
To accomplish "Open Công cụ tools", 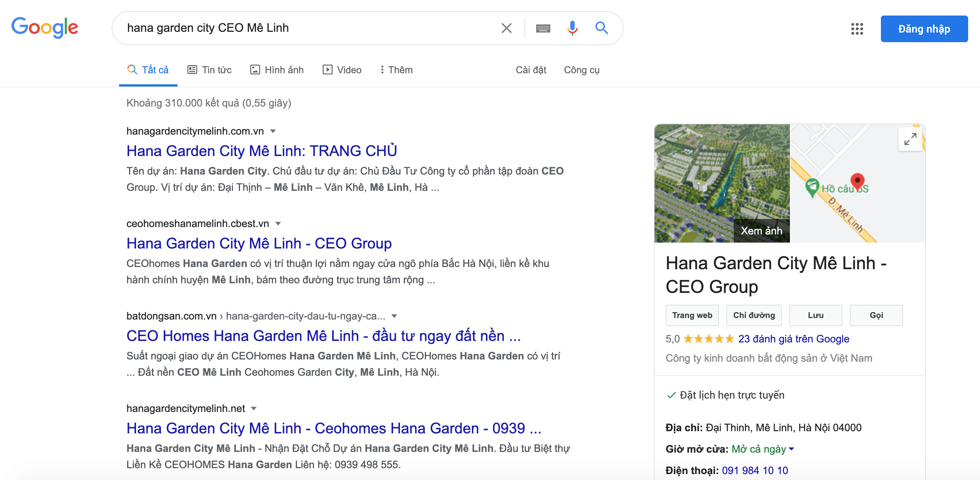I will (x=581, y=70).
